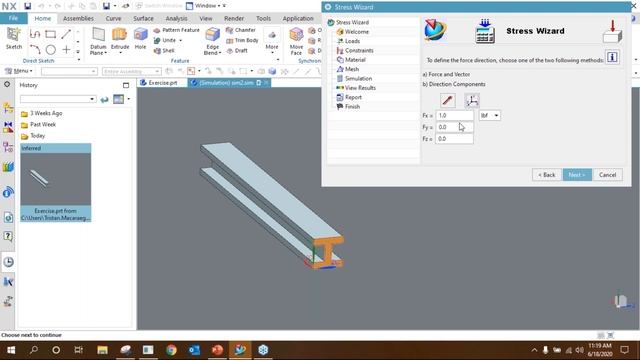Open the History filter combo box
The width and height of the screenshot is (640, 360).
coord(58,99)
